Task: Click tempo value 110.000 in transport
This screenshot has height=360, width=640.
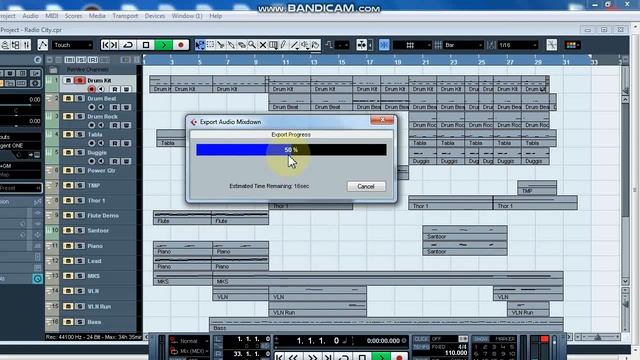Action: [456, 353]
